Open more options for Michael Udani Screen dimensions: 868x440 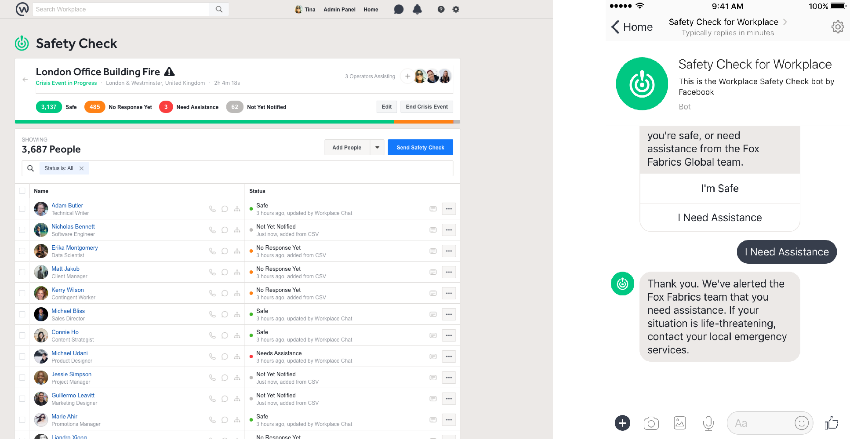point(449,356)
